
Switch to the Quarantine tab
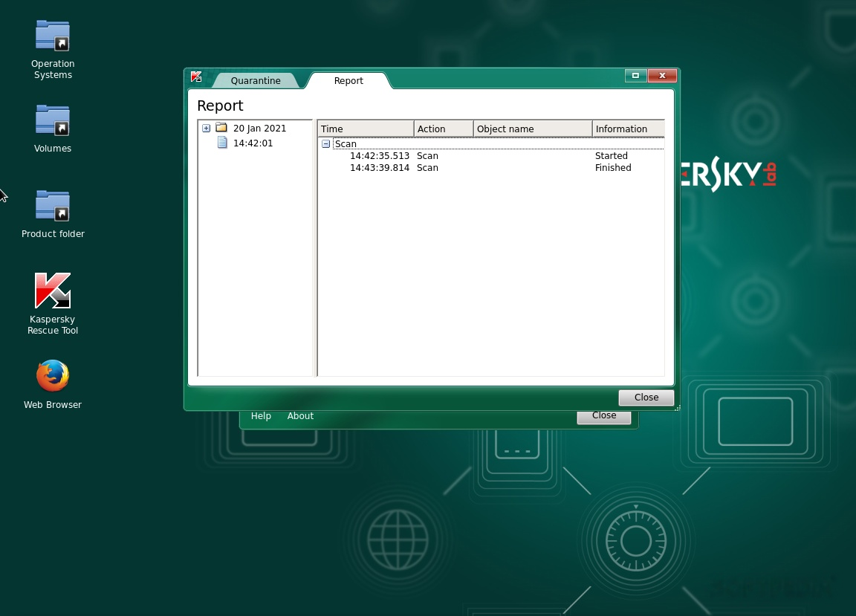point(256,80)
